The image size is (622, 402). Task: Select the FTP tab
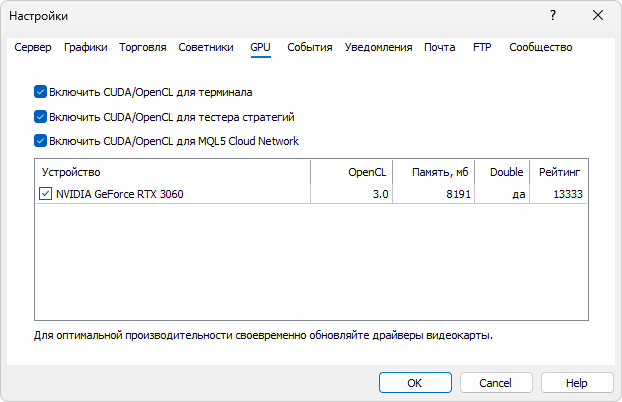pyautogui.click(x=482, y=47)
